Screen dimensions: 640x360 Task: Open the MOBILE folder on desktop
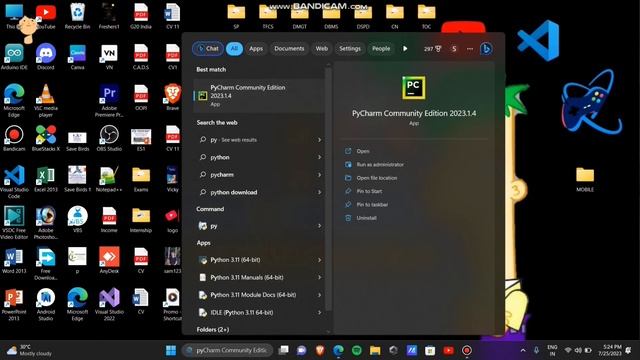point(585,179)
